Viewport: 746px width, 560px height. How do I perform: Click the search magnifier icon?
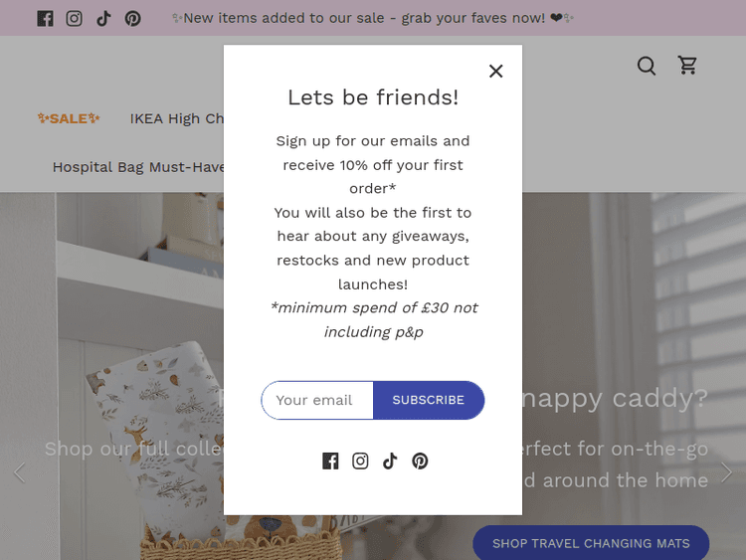pyautogui.click(x=647, y=66)
